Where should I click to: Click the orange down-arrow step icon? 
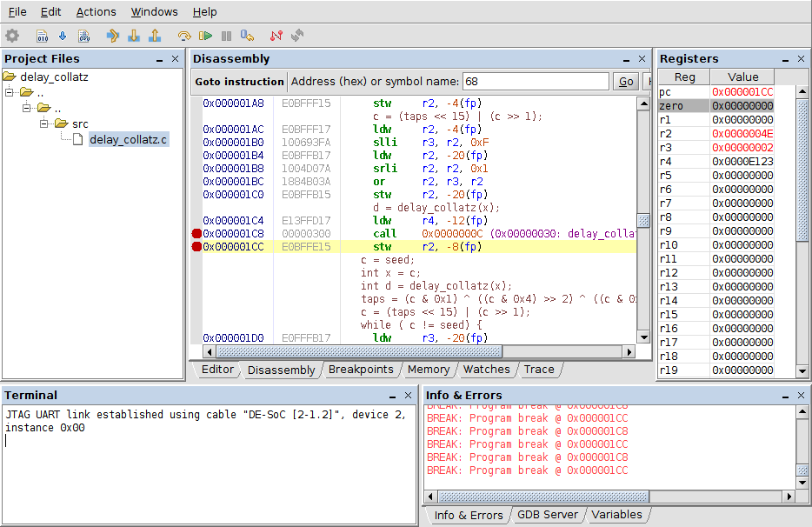pos(134,36)
